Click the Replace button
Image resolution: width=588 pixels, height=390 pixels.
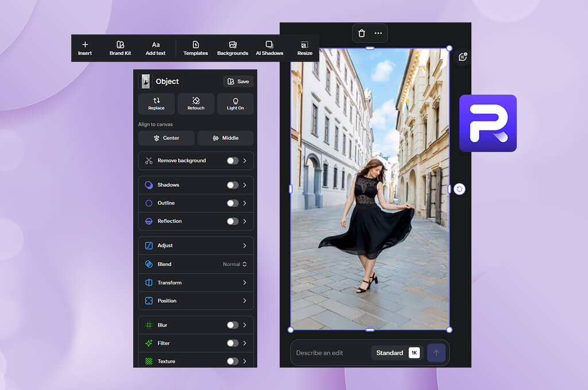point(156,104)
